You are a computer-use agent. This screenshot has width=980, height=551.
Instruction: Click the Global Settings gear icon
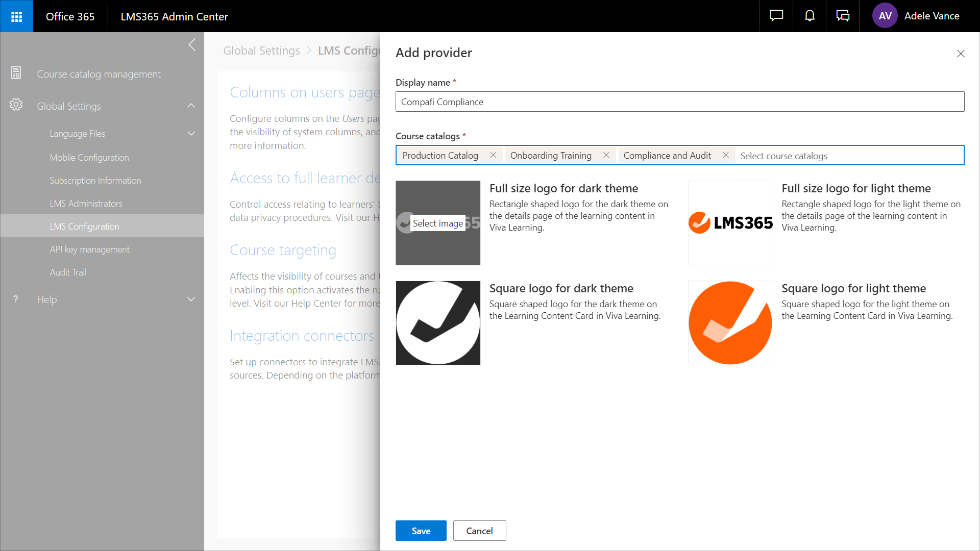point(16,105)
